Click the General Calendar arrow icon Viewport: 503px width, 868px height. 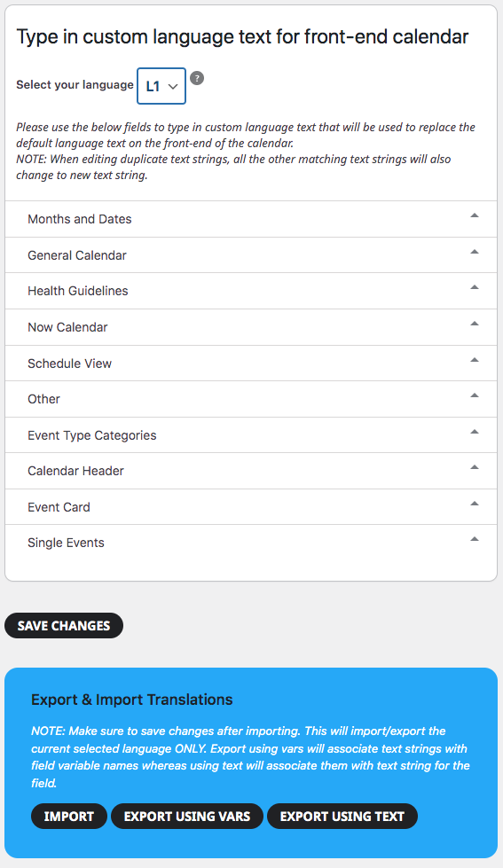click(x=475, y=252)
